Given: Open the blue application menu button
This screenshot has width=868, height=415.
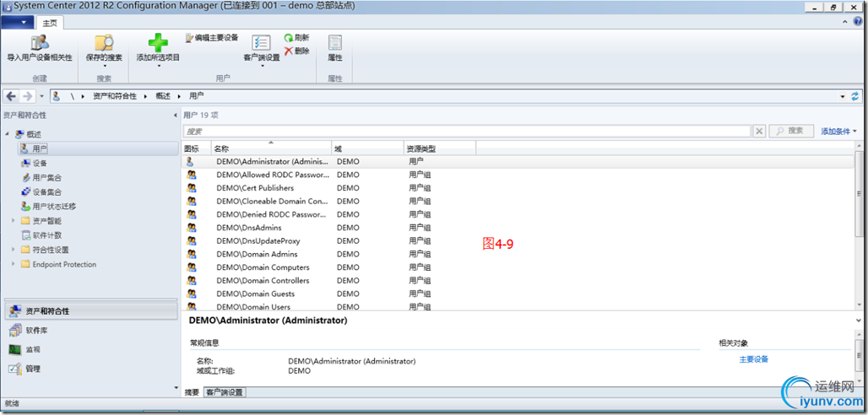Looking at the screenshot, I should click(x=17, y=22).
